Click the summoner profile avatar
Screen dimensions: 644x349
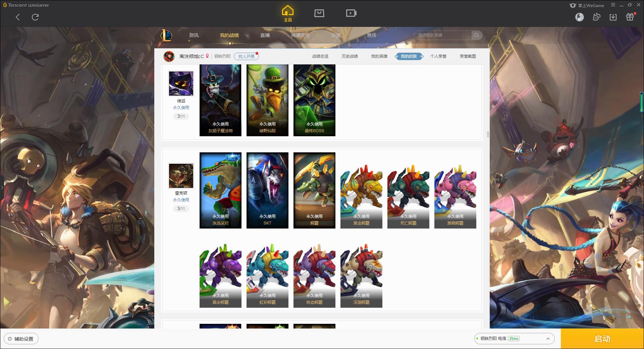169,56
